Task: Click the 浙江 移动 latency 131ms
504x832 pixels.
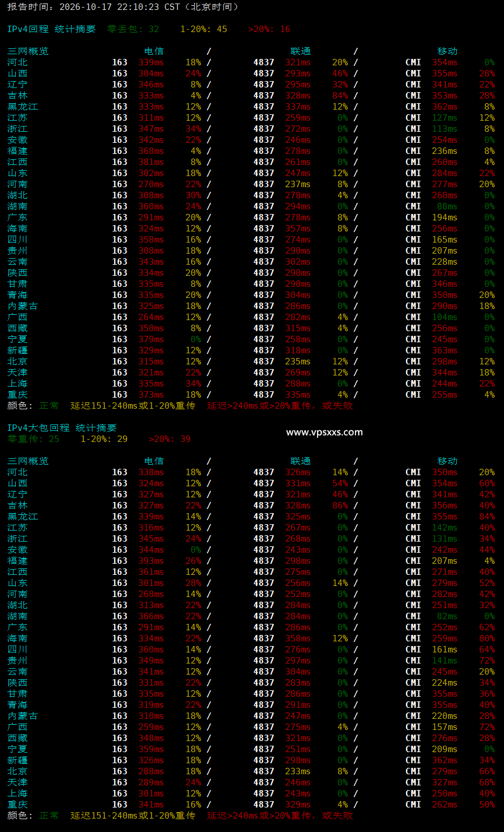Action: [445, 539]
